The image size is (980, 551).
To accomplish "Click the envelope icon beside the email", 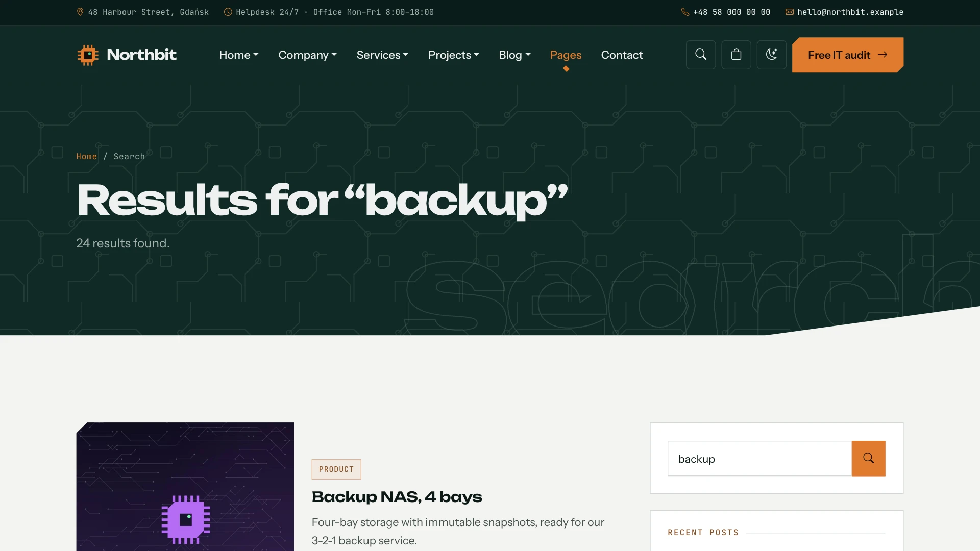I will click(x=790, y=12).
